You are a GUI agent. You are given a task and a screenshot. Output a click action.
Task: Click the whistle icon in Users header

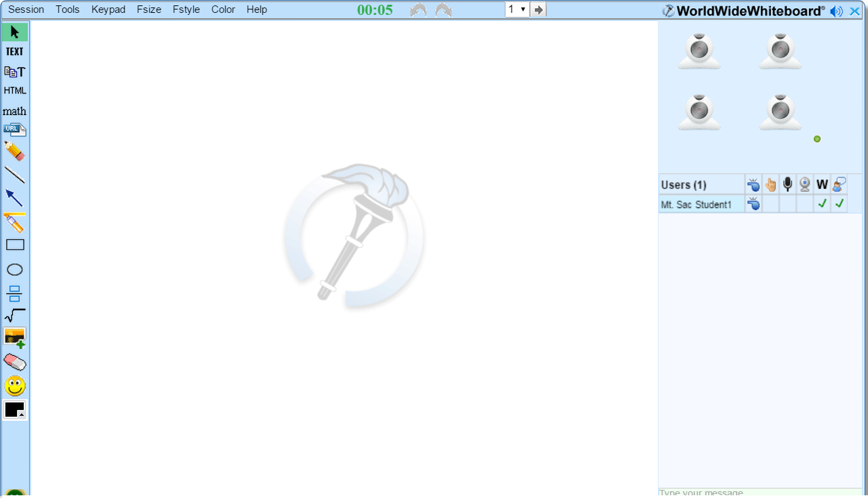coord(753,184)
